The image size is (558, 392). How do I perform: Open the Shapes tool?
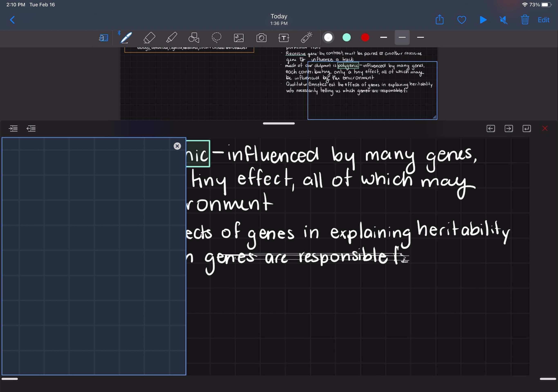point(194,38)
